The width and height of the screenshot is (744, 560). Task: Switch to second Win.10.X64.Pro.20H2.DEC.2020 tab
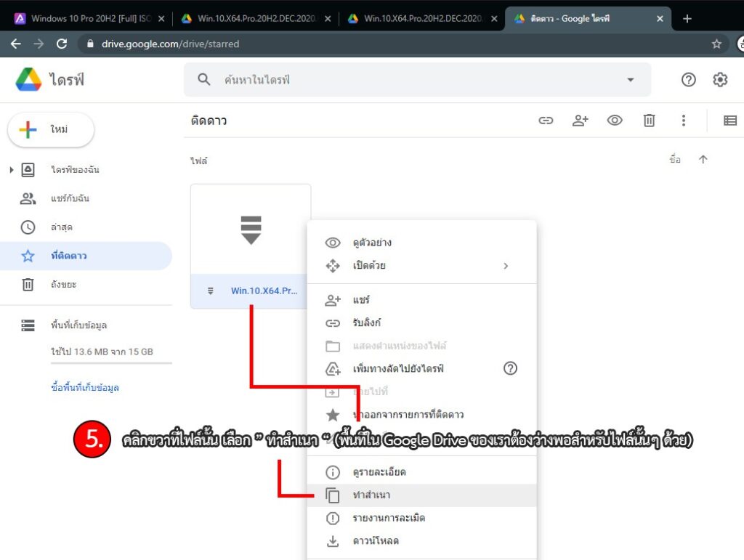pos(256,18)
